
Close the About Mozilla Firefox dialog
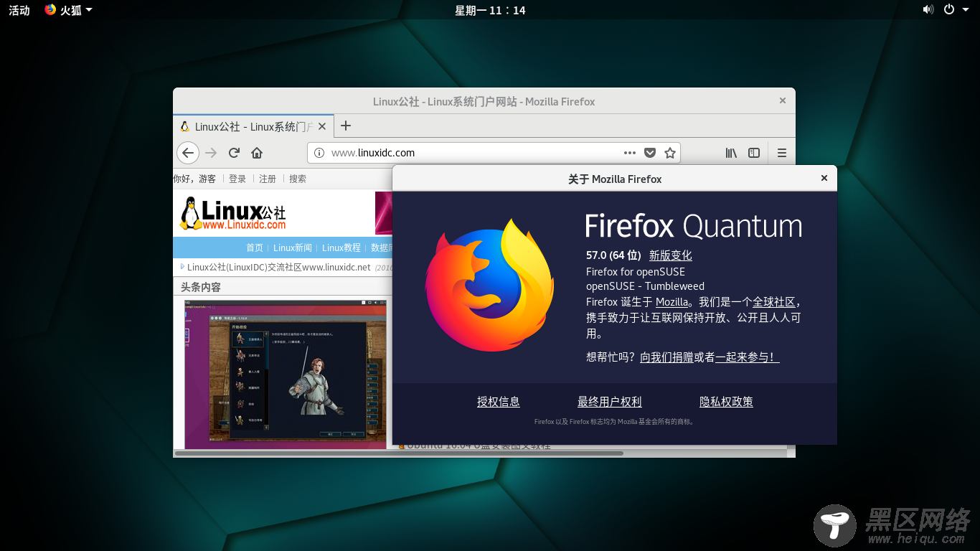tap(824, 178)
